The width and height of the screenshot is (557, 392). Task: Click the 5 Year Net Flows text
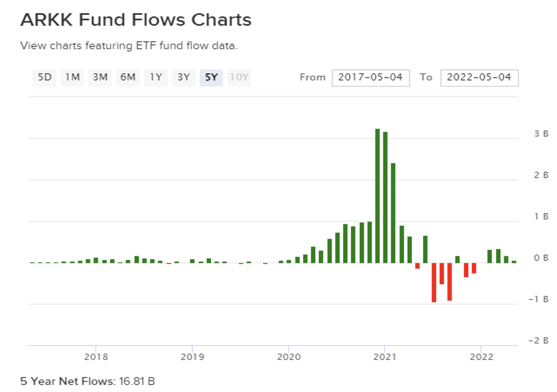88,381
